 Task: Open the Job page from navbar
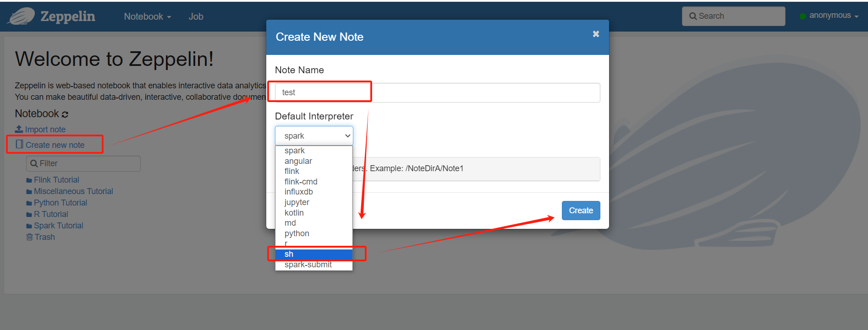coord(196,16)
